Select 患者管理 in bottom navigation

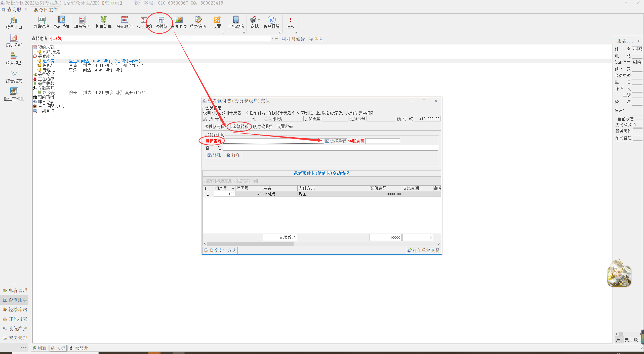[15, 290]
